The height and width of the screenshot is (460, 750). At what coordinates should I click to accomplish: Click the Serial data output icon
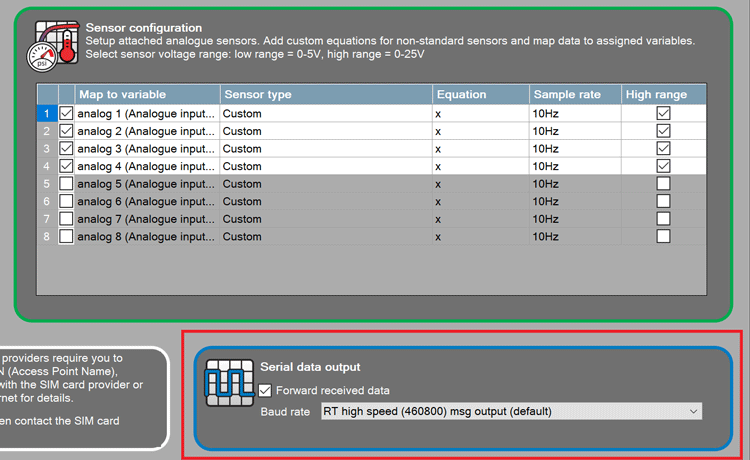[226, 384]
